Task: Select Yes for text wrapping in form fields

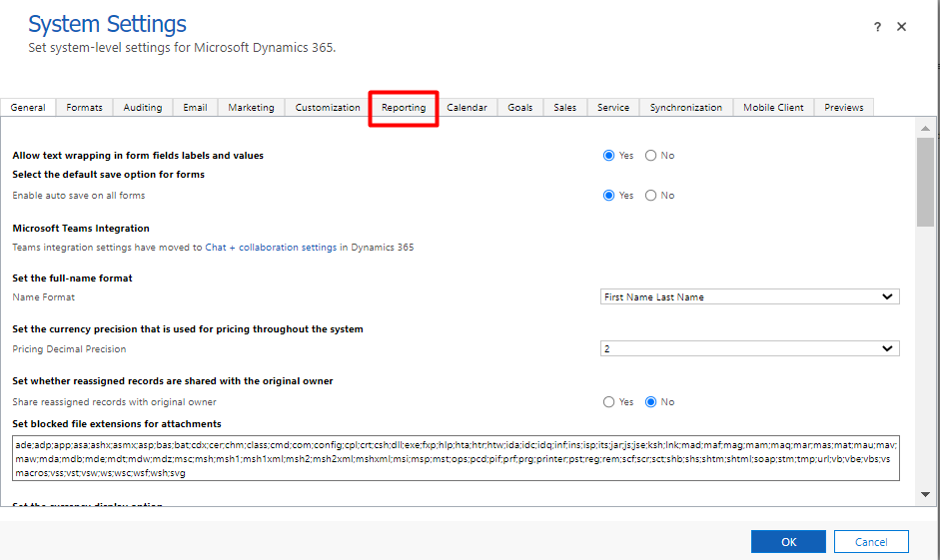Action: coord(608,155)
